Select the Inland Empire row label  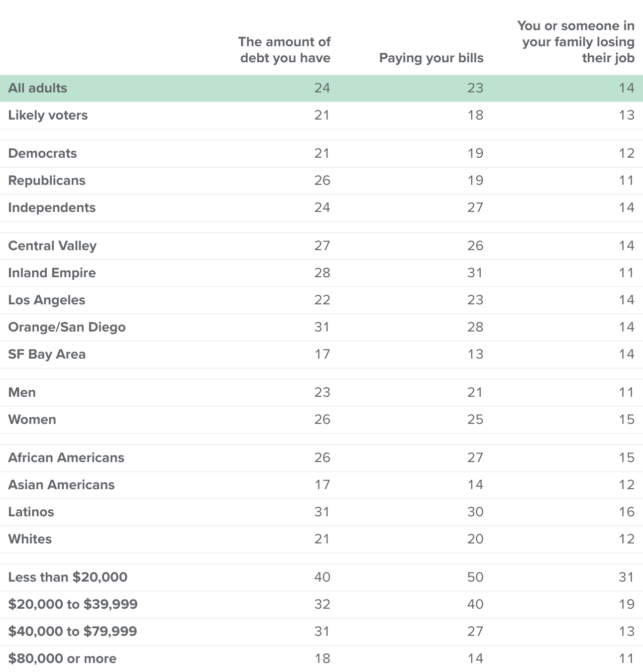pos(52,273)
